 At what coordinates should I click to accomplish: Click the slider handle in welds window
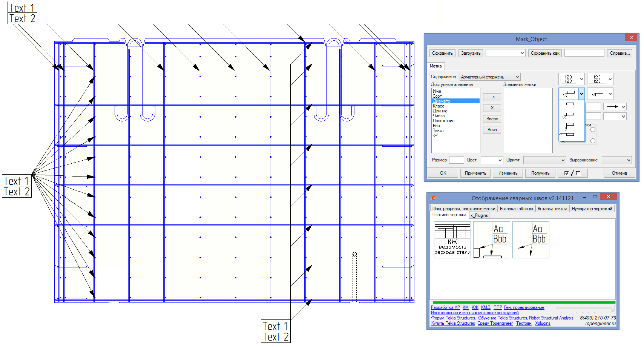coord(613,308)
